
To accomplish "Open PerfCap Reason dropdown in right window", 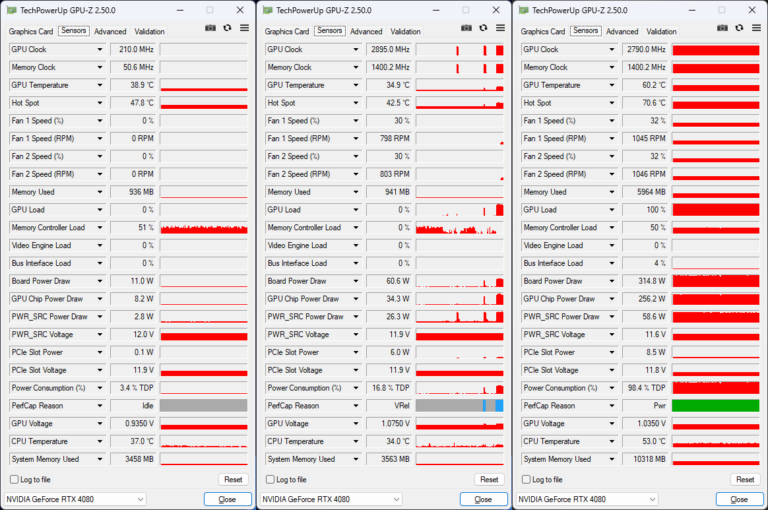I will (x=611, y=406).
